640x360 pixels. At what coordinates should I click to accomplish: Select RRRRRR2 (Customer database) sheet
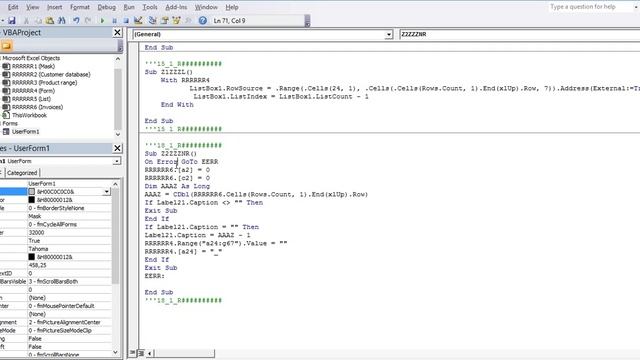51,74
